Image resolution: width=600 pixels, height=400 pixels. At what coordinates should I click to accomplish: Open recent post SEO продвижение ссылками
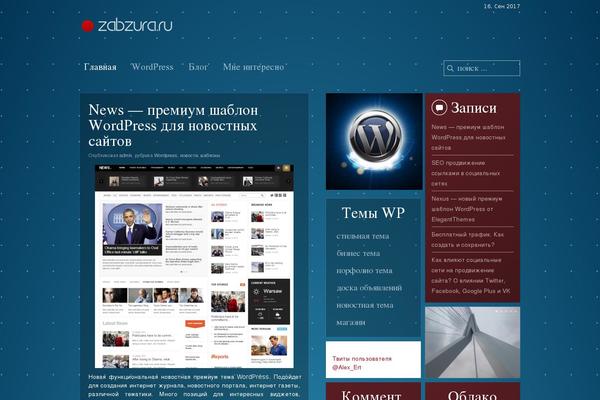466,173
